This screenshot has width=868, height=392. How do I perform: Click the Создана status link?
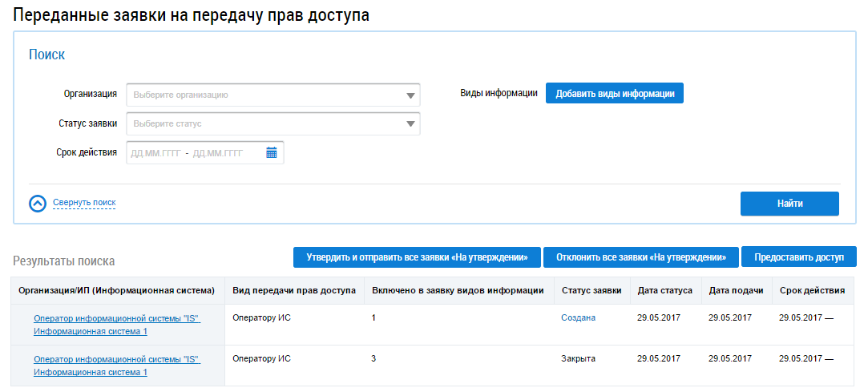pos(578,317)
